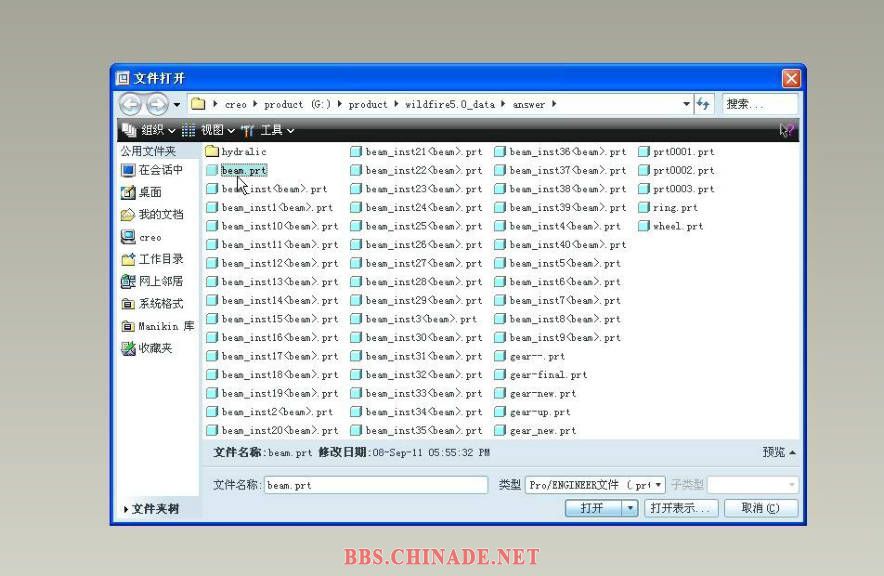Open the recent locations dropdown beside Forward

[177, 105]
